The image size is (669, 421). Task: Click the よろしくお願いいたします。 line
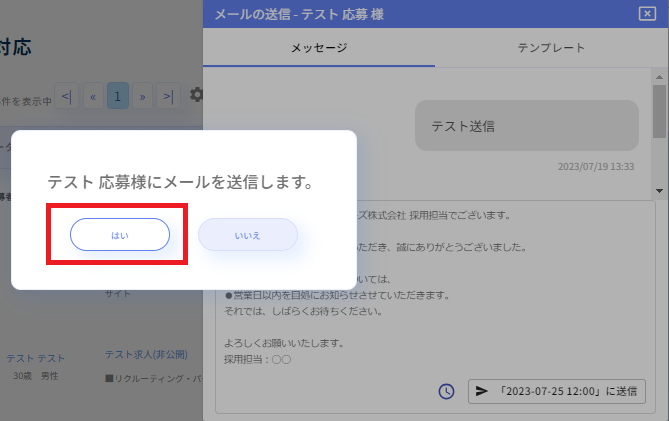pos(284,343)
